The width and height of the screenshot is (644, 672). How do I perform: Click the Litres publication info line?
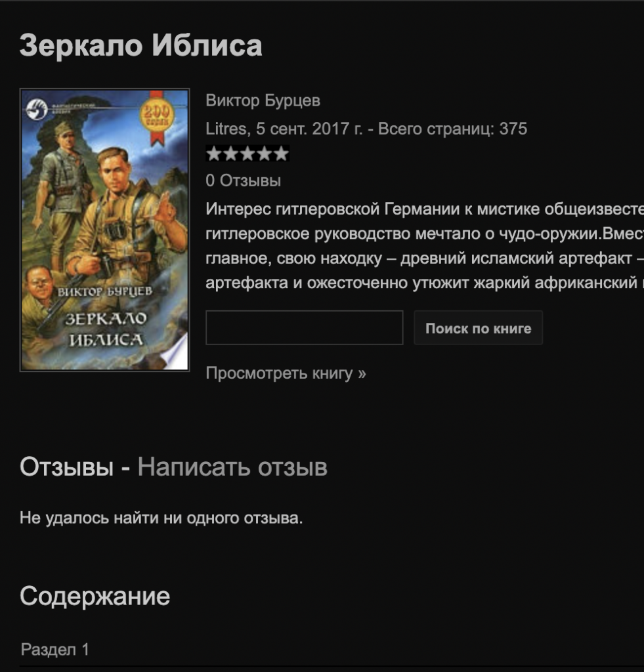tap(366, 129)
